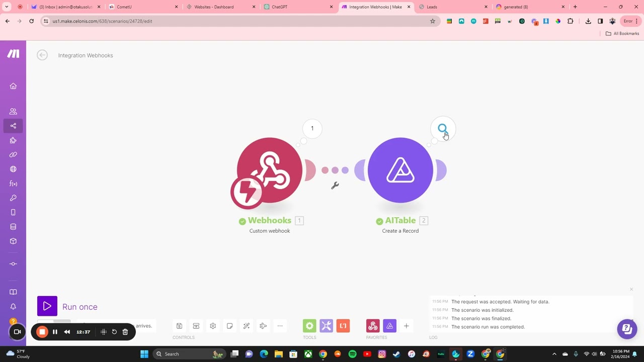Click the Webhooks module circle
Image resolution: width=644 pixels, height=362 pixels.
point(270,170)
